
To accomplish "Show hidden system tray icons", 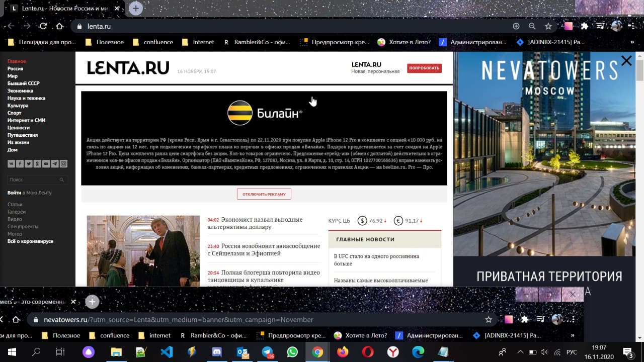I will (x=521, y=352).
